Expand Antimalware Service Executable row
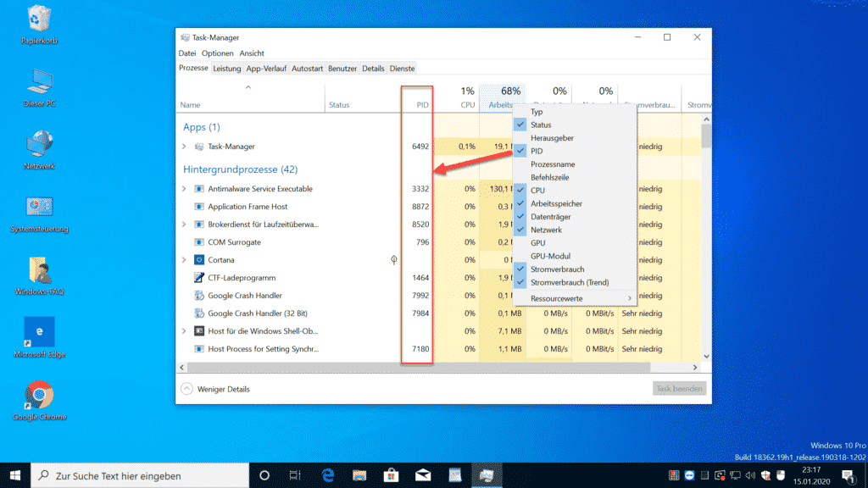The image size is (868, 488). point(184,189)
